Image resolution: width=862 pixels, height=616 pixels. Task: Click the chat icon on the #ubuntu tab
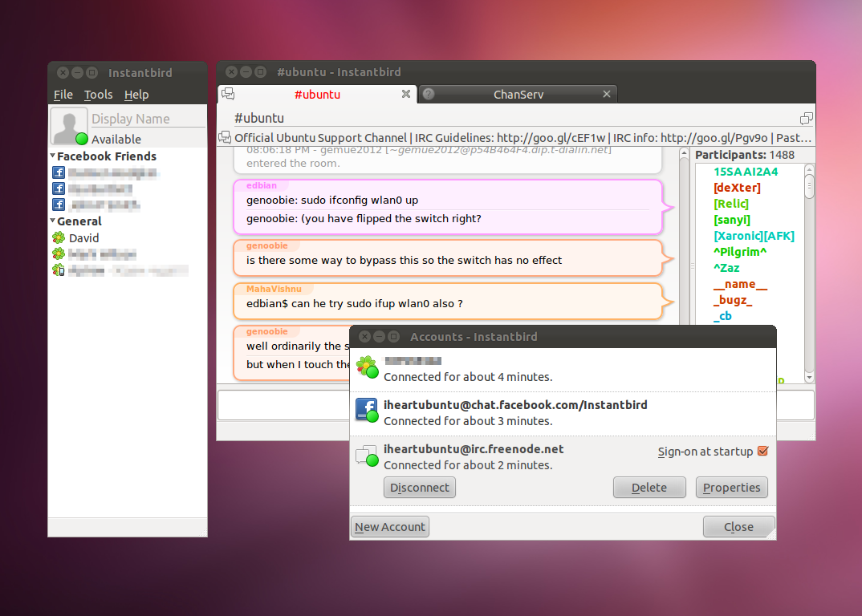[x=228, y=94]
